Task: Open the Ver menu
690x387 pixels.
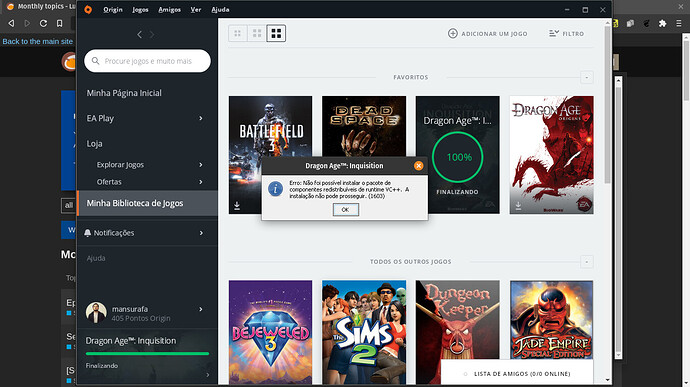Action: tap(196, 9)
